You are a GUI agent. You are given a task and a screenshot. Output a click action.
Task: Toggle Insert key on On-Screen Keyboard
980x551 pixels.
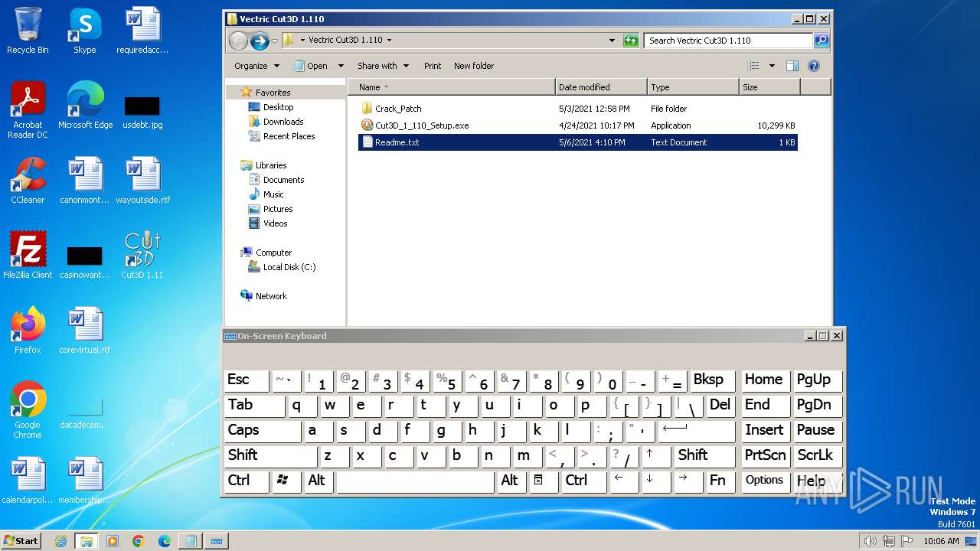765,431
